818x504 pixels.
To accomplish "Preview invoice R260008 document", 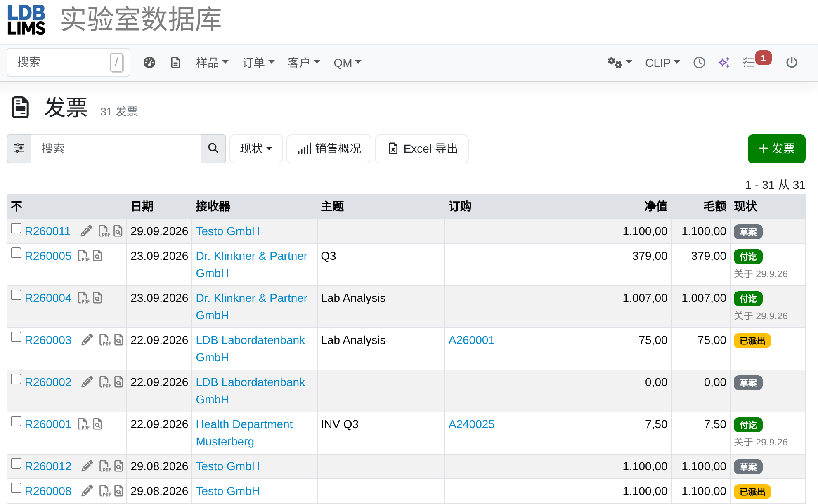I will click(x=119, y=491).
